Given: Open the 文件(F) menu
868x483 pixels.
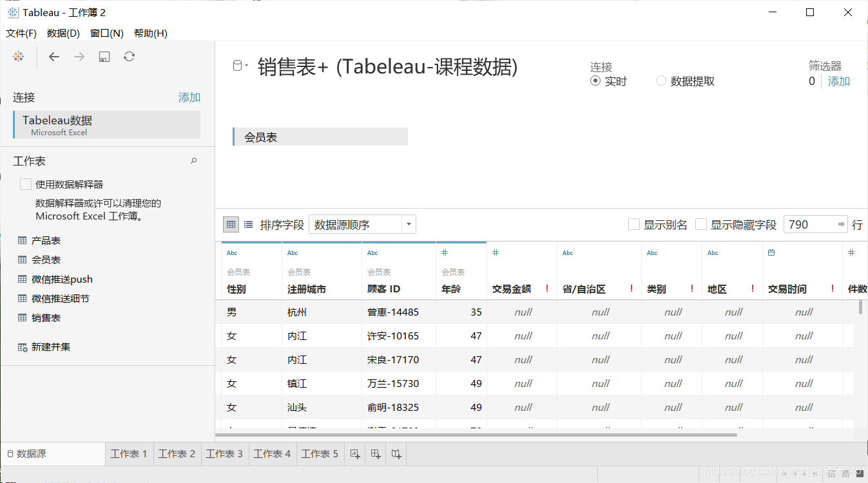Looking at the screenshot, I should [x=21, y=33].
